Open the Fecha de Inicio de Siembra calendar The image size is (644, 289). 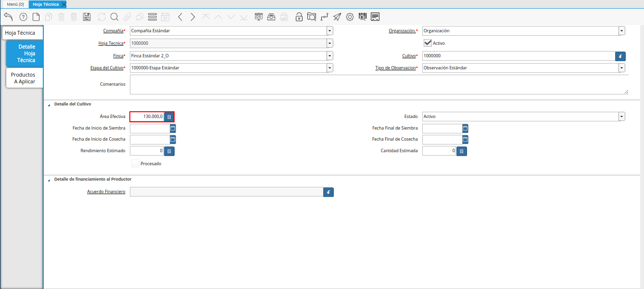click(173, 128)
